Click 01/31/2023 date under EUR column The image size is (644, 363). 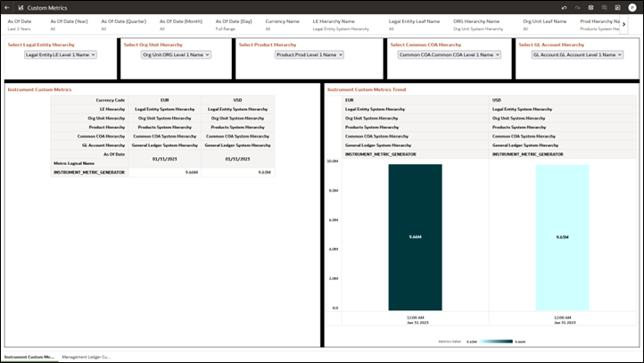pos(165,159)
